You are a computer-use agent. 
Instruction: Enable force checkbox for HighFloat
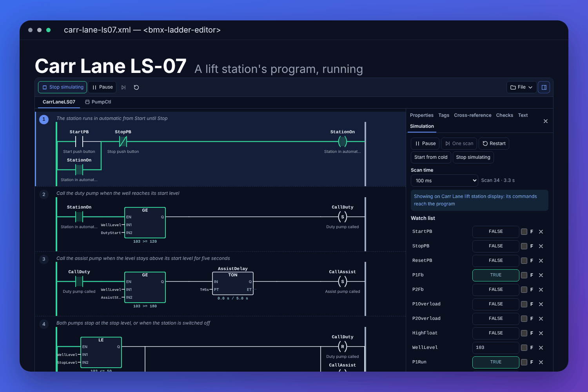click(x=524, y=333)
